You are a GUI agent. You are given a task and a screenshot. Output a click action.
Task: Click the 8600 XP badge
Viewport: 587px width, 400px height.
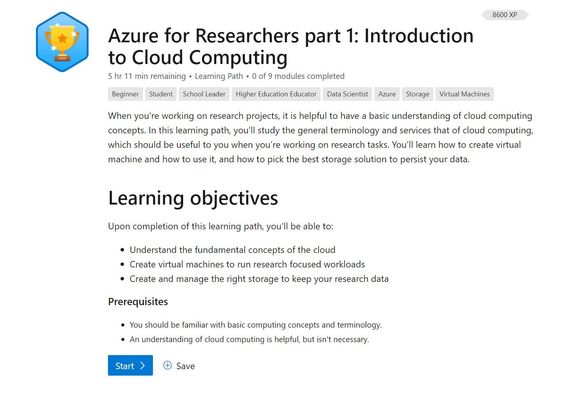(505, 15)
